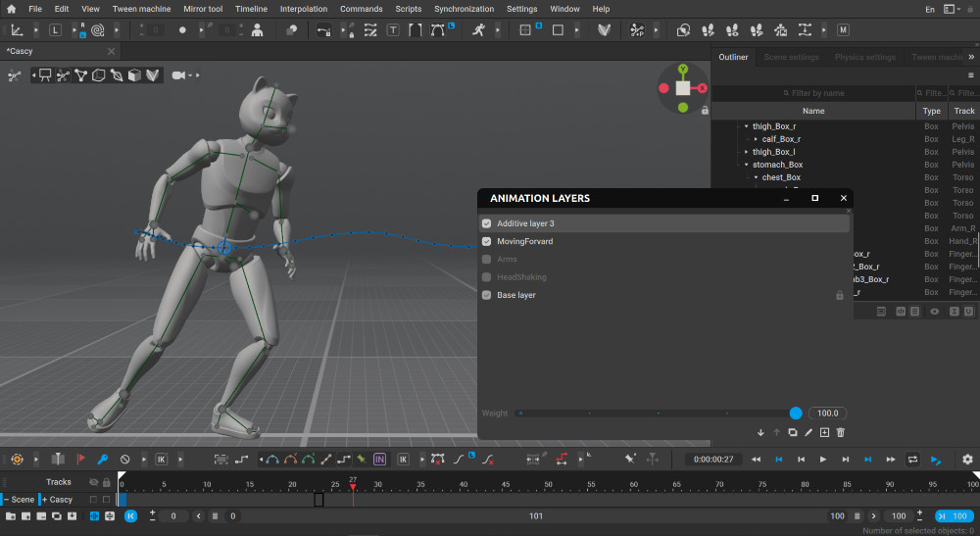Click the duplicate layer icon

point(793,432)
